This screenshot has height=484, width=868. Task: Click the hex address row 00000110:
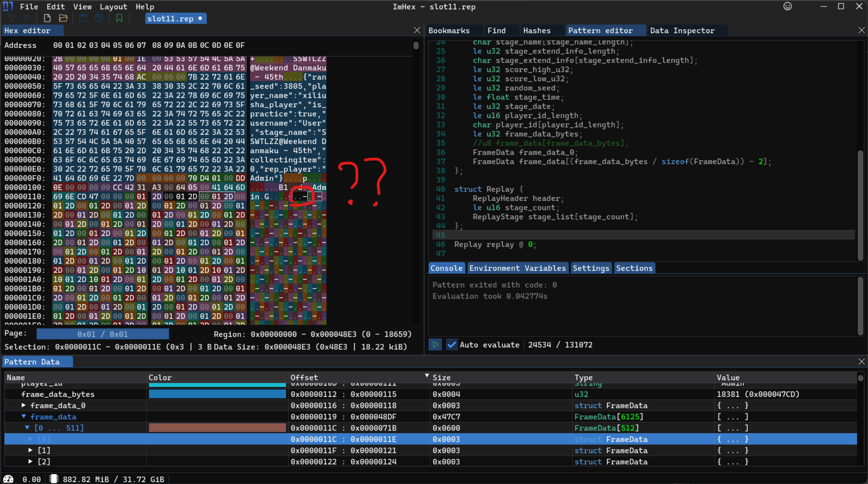click(x=25, y=197)
